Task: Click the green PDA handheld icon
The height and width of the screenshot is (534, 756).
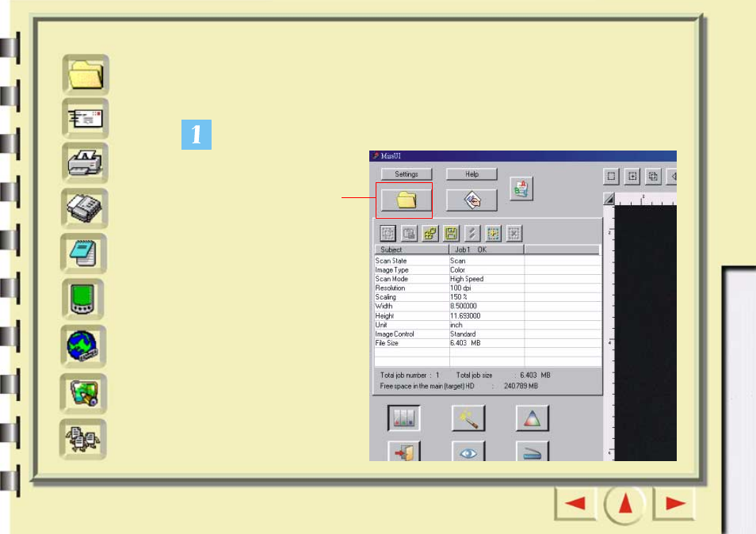Action: [x=83, y=299]
